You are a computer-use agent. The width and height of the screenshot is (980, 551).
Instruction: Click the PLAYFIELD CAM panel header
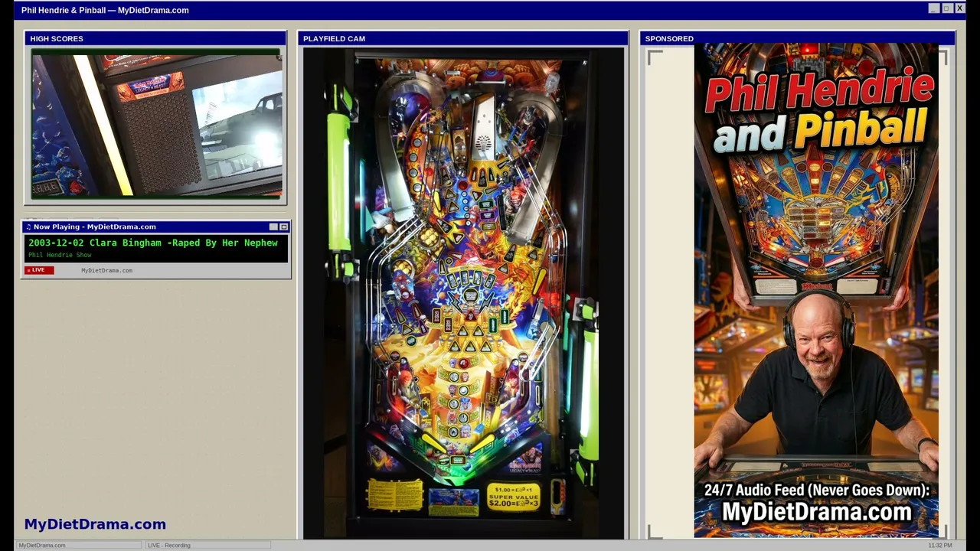(x=463, y=38)
